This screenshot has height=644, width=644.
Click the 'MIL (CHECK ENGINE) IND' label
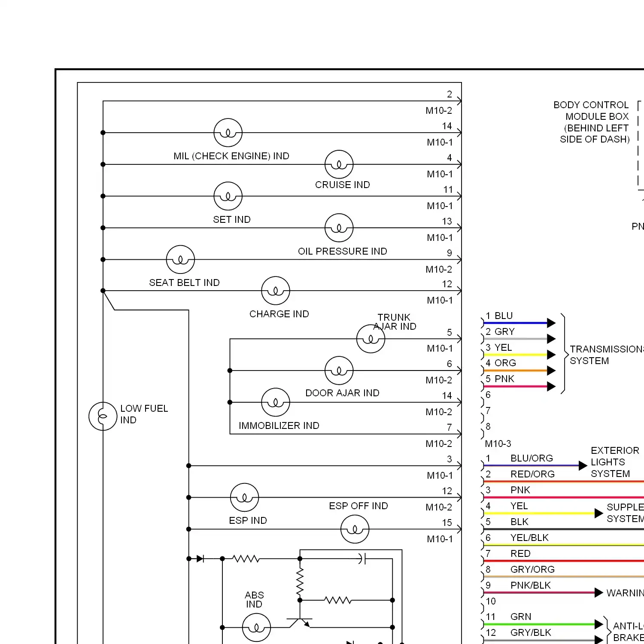click(x=231, y=156)
